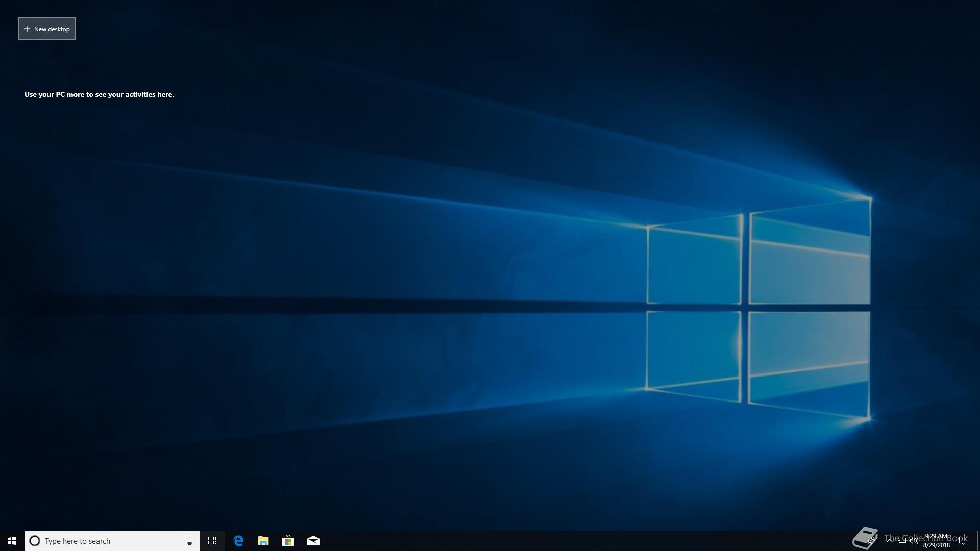Screen dimensions: 980x551
Task: Open the clock showing 9:29 AM
Action: (x=936, y=541)
